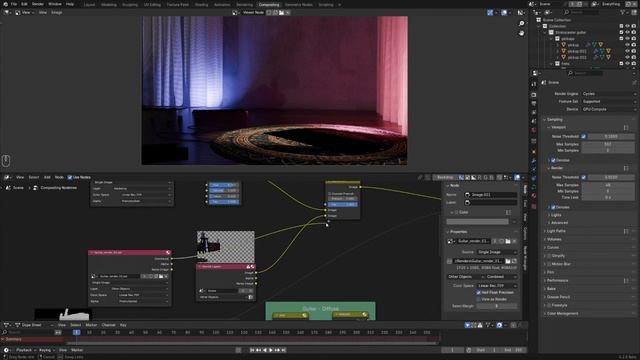Screen dimensions: 640x360
Task: Open the Output properties tab icon
Action: point(534,104)
